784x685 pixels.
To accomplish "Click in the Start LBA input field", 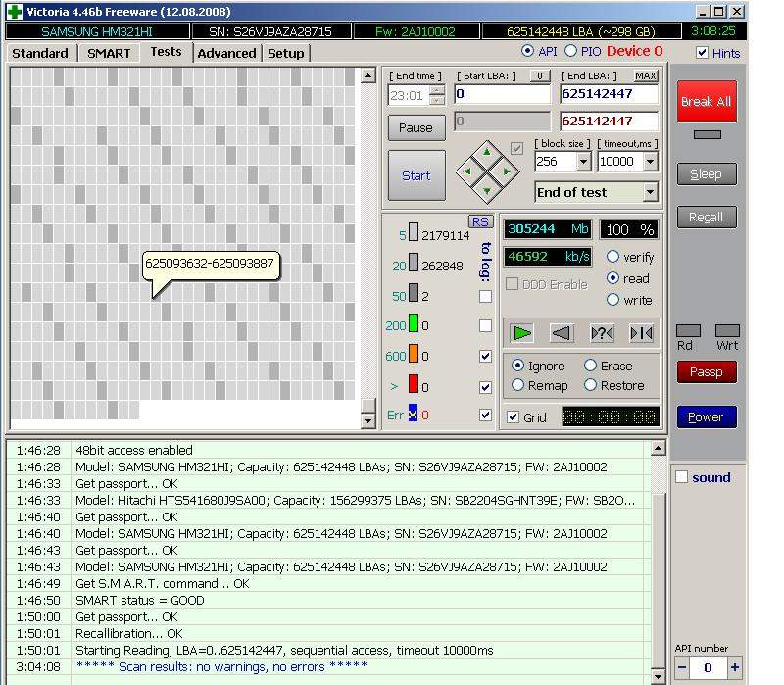I will tap(502, 94).
